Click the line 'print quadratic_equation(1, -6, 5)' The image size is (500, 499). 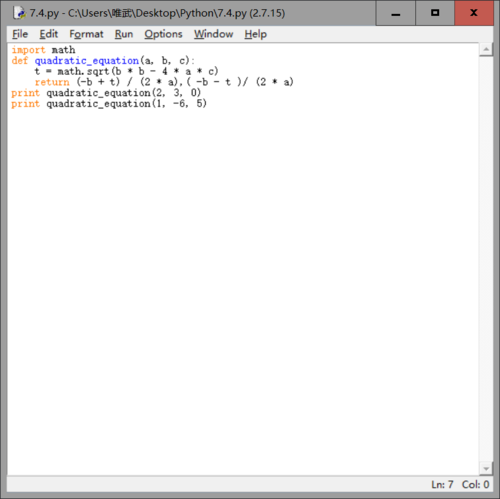pyautogui.click(x=109, y=104)
